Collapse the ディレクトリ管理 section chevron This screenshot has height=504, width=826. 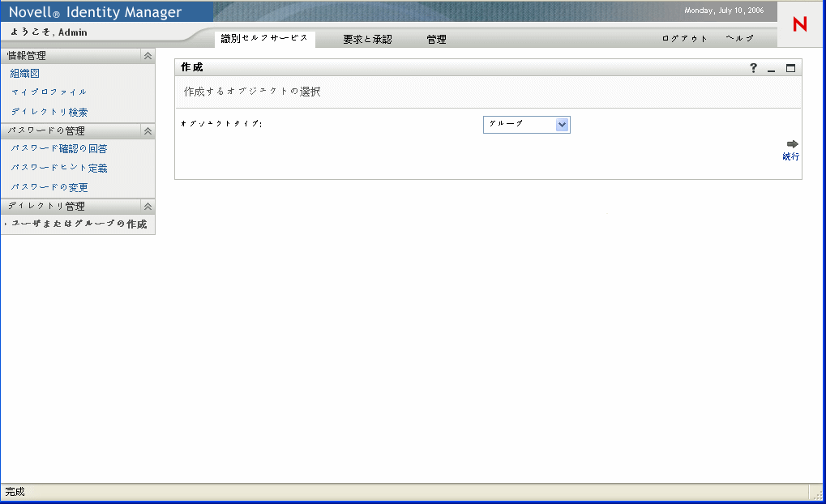(147, 206)
